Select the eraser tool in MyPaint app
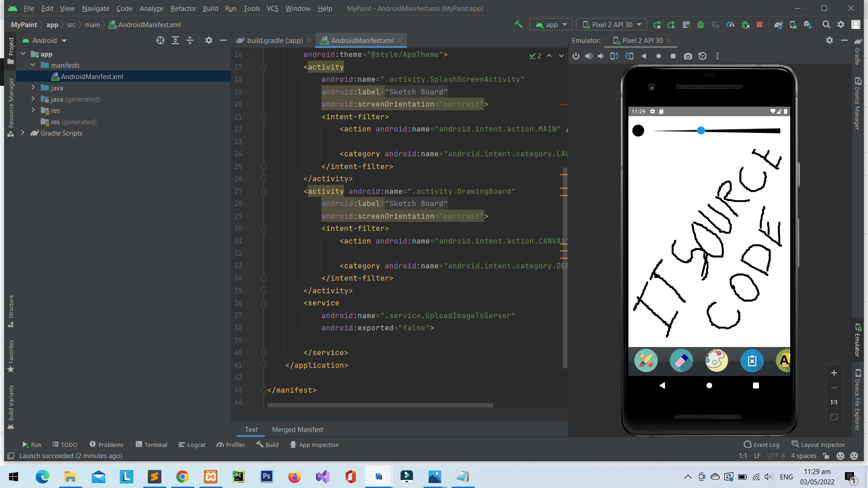The image size is (868, 488). tap(681, 361)
